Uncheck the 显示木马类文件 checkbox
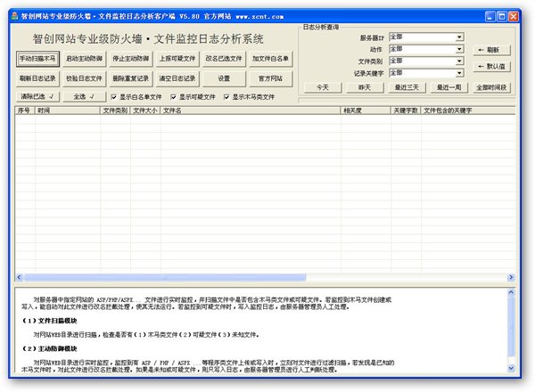The height and width of the screenshot is (392, 535). [x=227, y=96]
